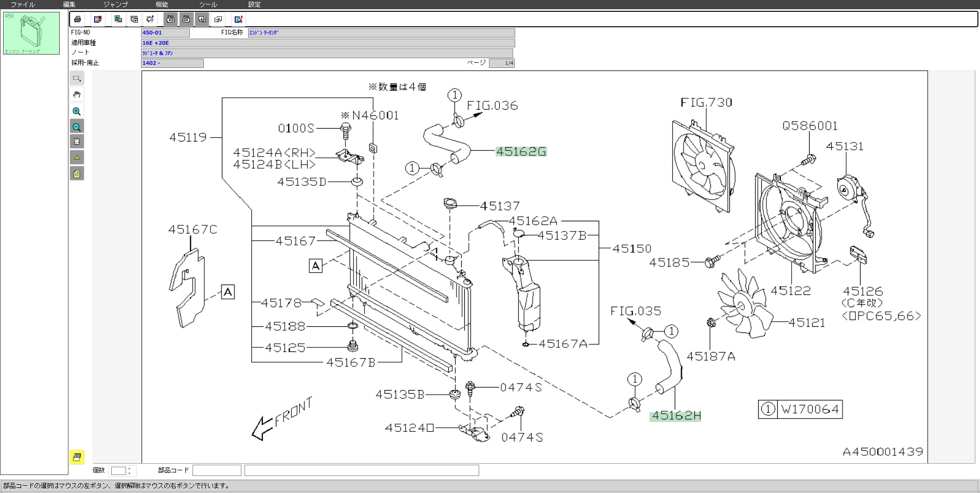Click part number 45125 label
Image resolution: width=980 pixels, height=493 pixels.
pos(285,348)
